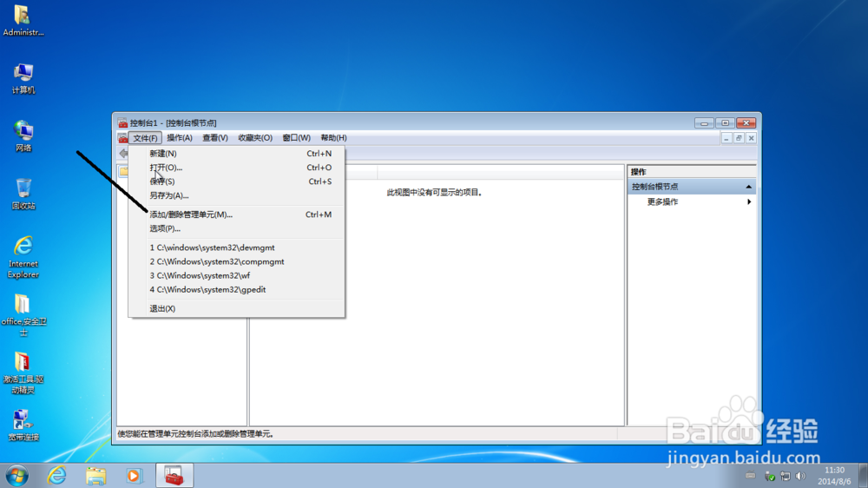868x488 pixels.
Task: Launch Internet Explorer from the taskbar
Action: point(56,476)
